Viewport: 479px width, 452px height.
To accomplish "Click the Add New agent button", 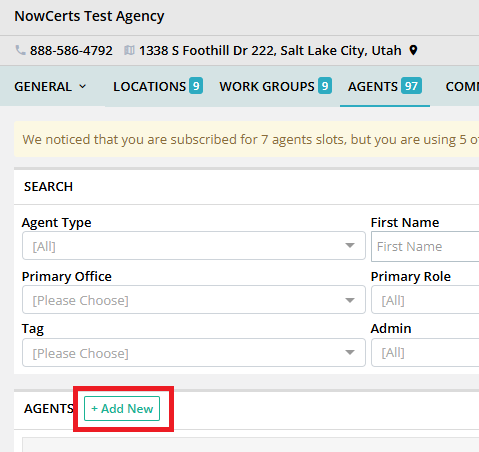I will click(x=122, y=409).
